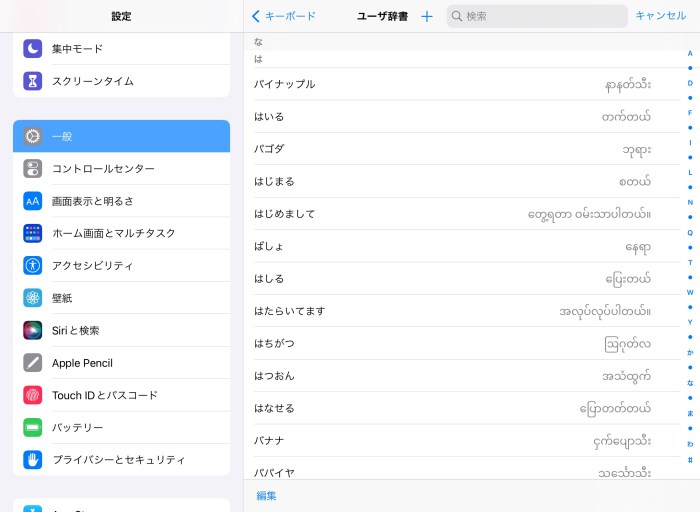Image resolution: width=700 pixels, height=512 pixels.
Task: Open the Wallpaper (壁紙) settings icon
Action: tap(33, 298)
